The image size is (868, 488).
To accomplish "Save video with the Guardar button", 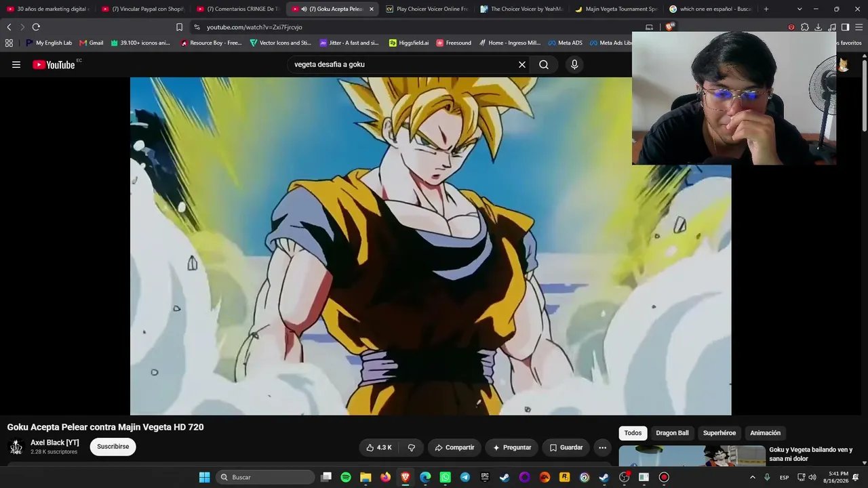I will (x=566, y=447).
